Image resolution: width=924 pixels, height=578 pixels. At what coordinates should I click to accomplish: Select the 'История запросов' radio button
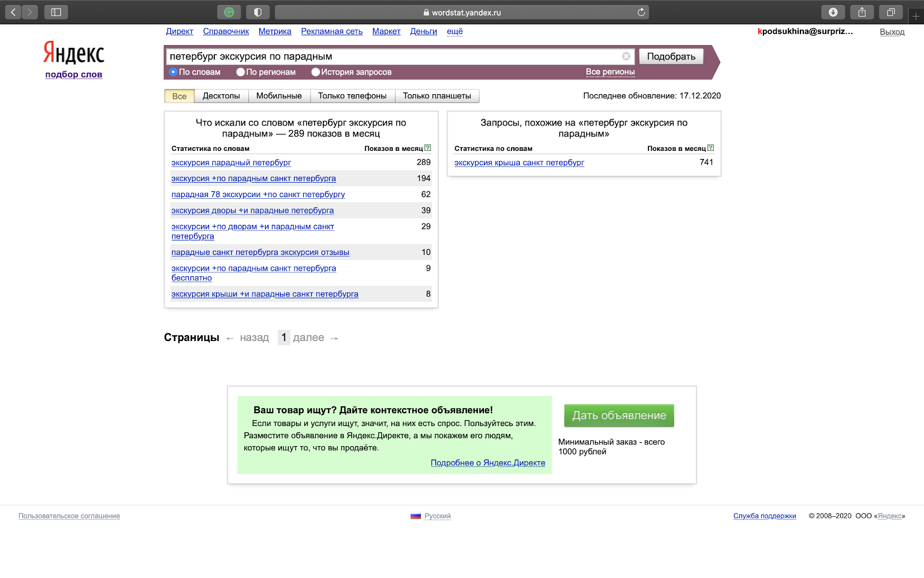click(315, 72)
